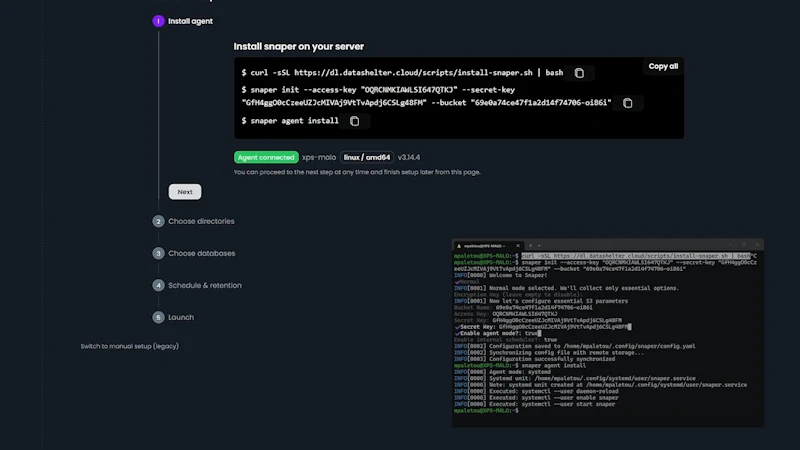Click 'Agent mode: systemd' line in terminal
Image resolution: width=800 pixels, height=450 pixels.
pos(502,372)
